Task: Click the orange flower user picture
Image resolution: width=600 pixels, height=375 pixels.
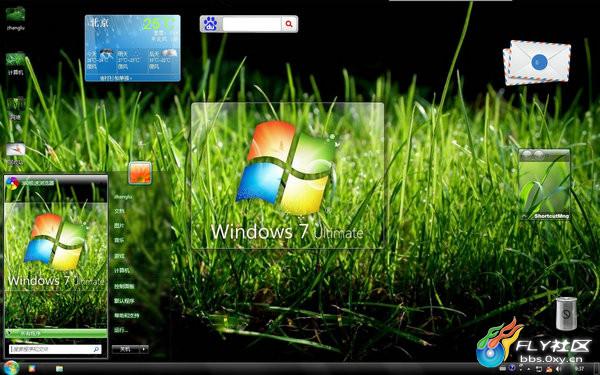Action: pos(140,173)
